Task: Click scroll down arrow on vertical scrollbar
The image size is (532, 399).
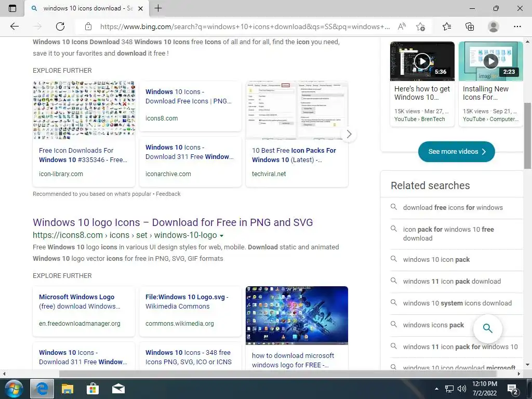Action: click(x=527, y=365)
